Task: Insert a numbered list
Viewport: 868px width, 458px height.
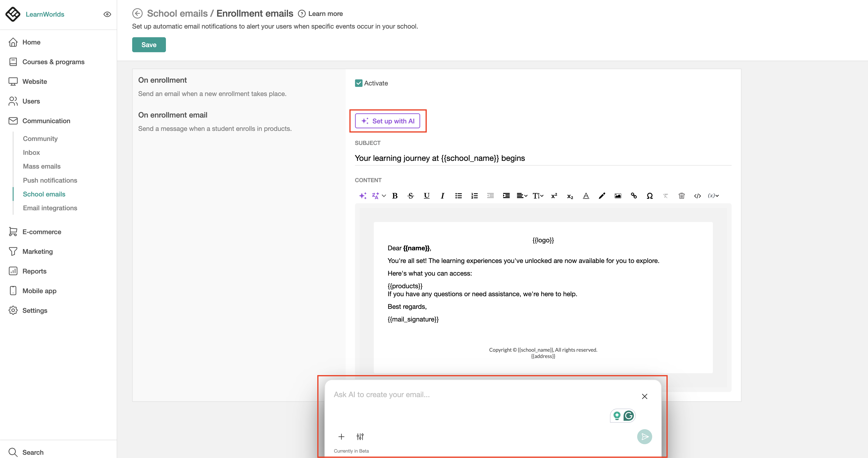Action: click(x=475, y=196)
